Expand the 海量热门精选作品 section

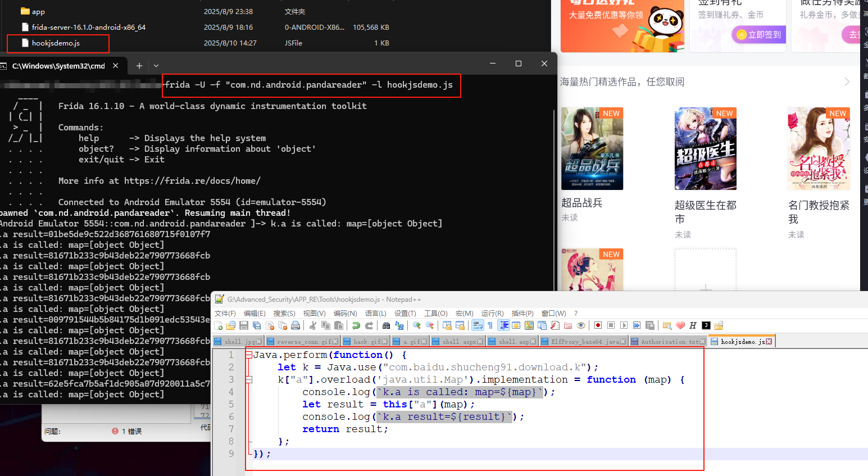(848, 81)
